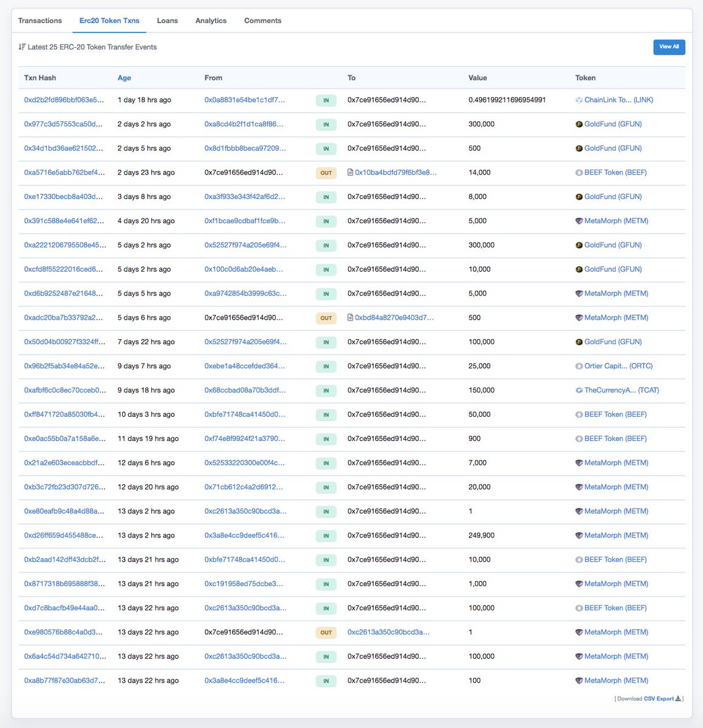The image size is (703, 728).
Task: Click the TheCurrencyA... TCAT token icon
Action: point(579,391)
